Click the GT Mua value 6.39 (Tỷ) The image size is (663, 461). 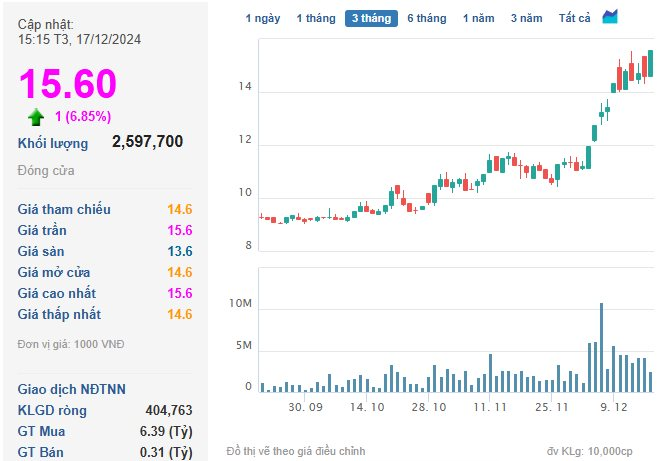[166, 431]
